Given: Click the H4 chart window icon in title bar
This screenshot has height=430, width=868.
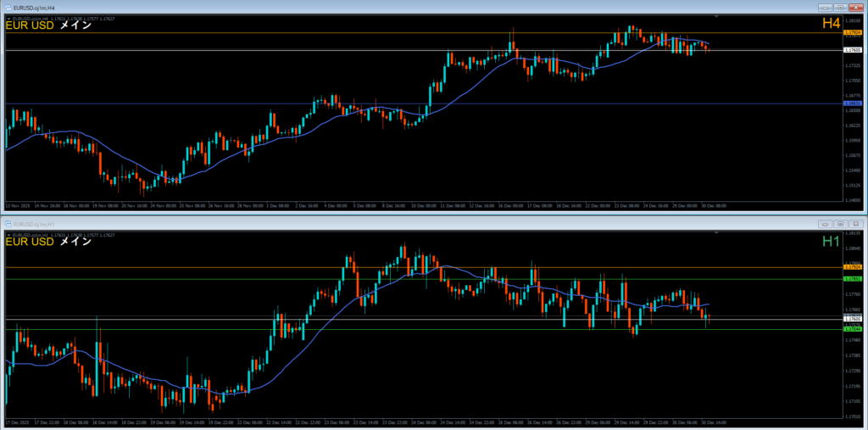Looking at the screenshot, I should [x=7, y=6].
